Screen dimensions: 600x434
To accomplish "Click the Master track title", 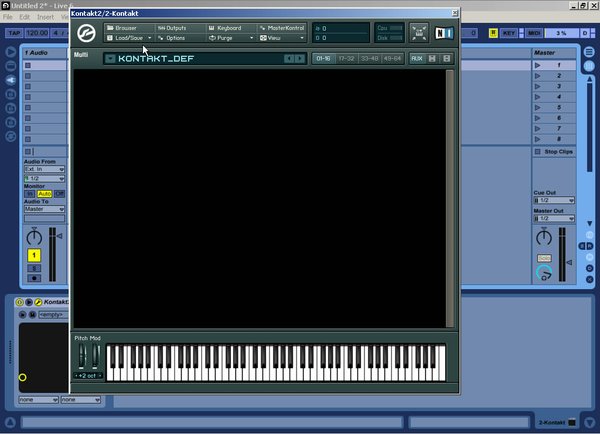I will click(554, 53).
